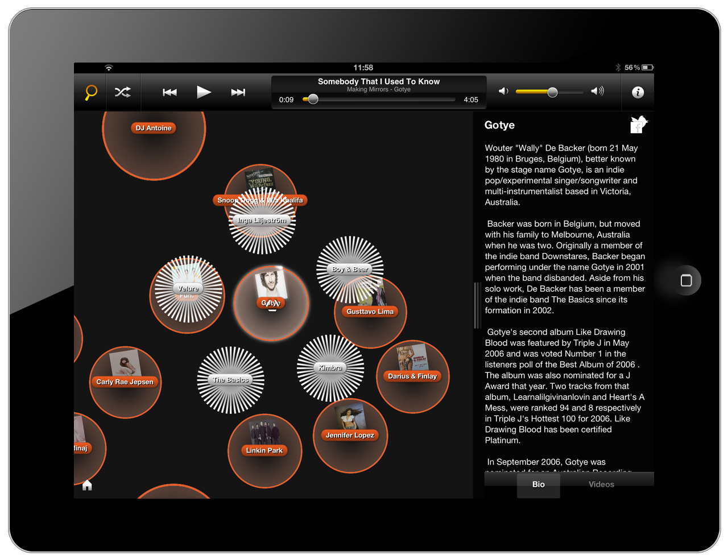Select the Kimbra bubble
The height and width of the screenshot is (560, 728).
[330, 368]
